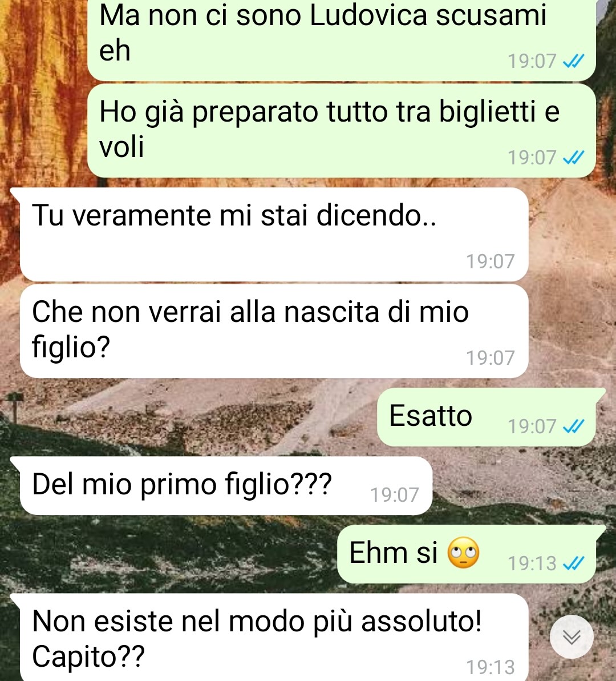Tap the chat wallpaper beside the 'Esatto' bubble
This screenshot has height=681, width=616.
click(x=195, y=417)
